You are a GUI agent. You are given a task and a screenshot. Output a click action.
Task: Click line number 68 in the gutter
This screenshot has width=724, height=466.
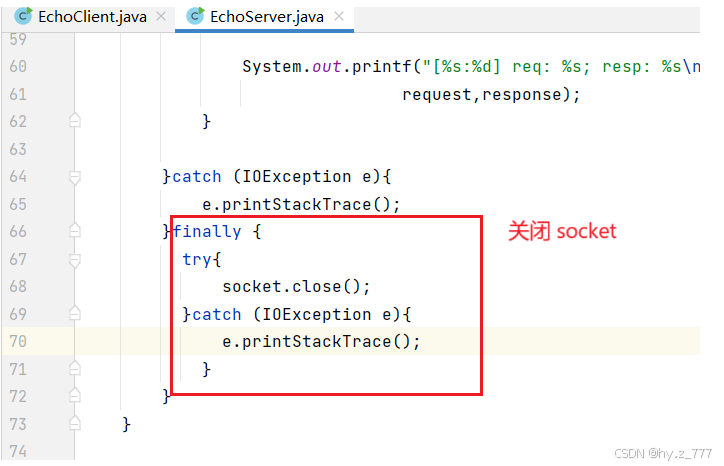tap(18, 286)
